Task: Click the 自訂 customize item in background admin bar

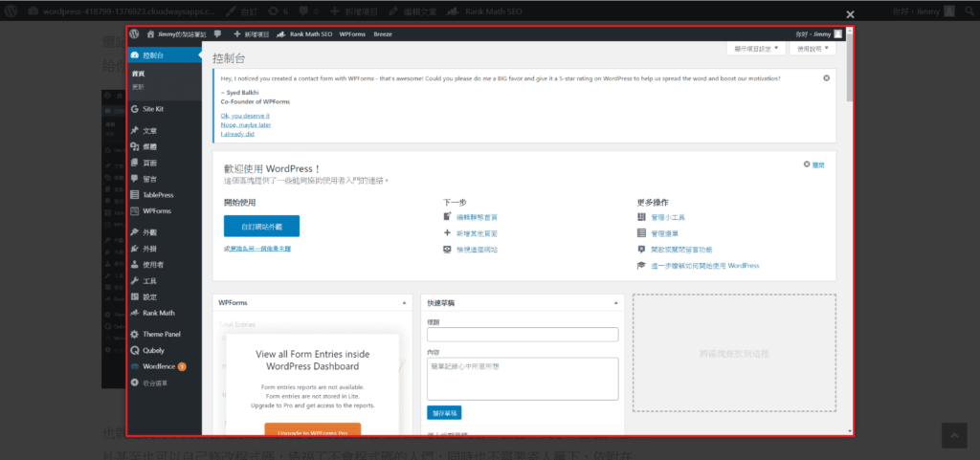Action: coord(242,11)
